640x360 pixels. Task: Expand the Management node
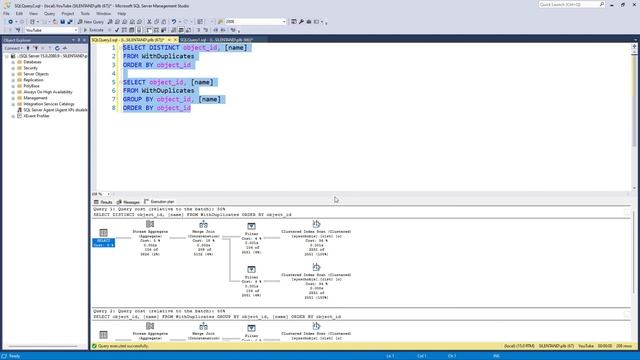pos(13,98)
